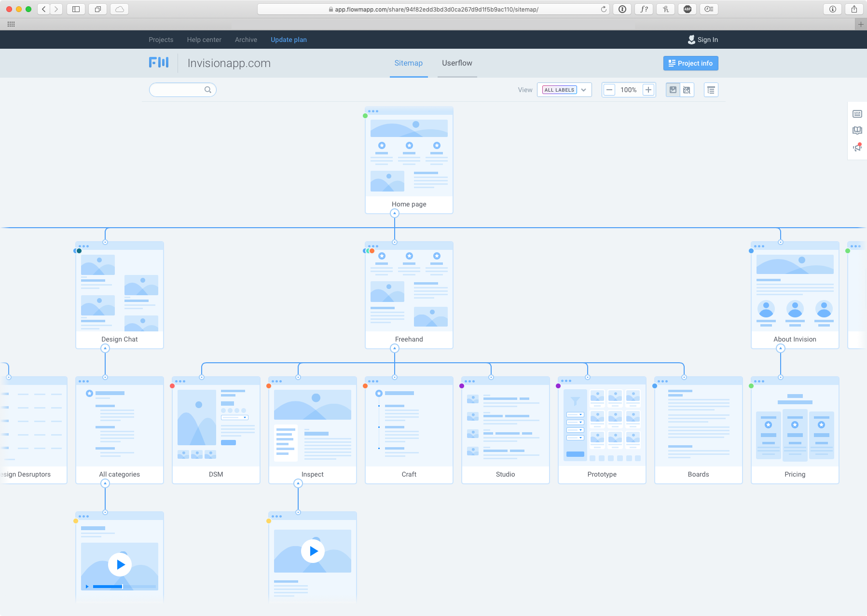Image resolution: width=867 pixels, height=616 pixels.
Task: Enable thumbnail view with images
Action: coord(673,90)
